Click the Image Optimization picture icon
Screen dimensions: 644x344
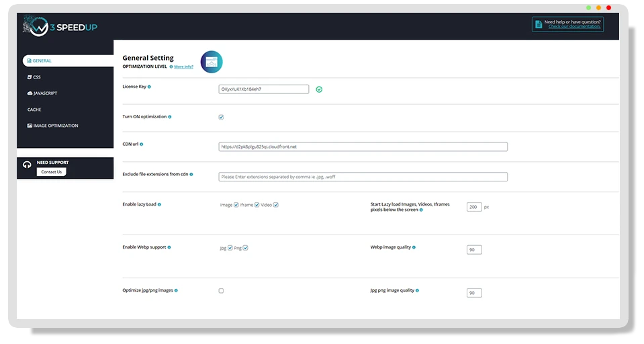click(30, 126)
